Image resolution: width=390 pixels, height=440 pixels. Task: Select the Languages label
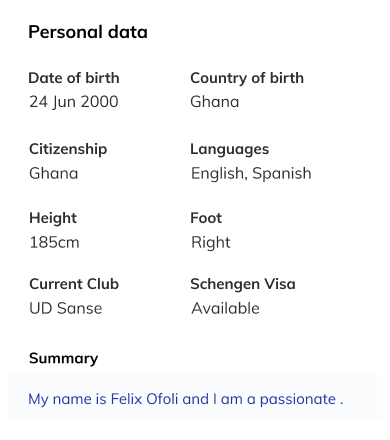229,149
